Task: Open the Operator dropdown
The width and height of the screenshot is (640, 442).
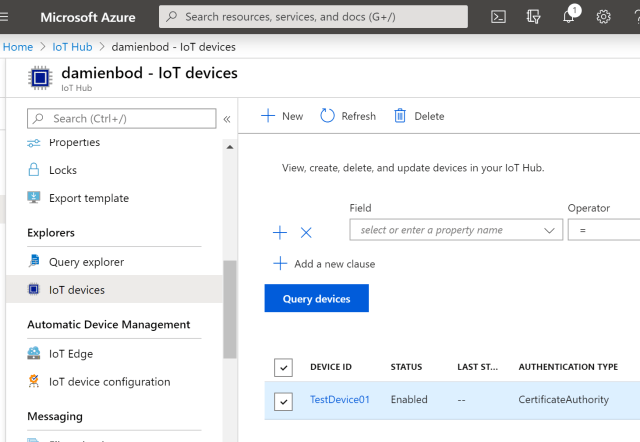Action: click(x=603, y=230)
